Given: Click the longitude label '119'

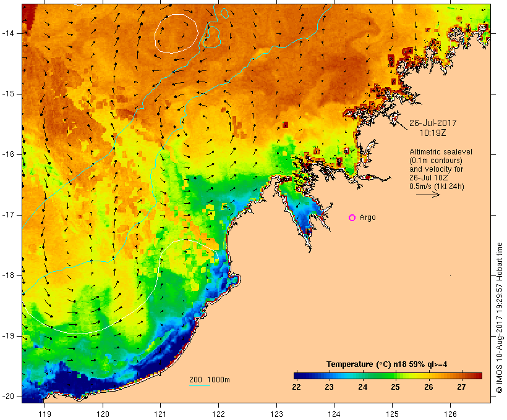Looking at the screenshot, I should click(45, 414).
